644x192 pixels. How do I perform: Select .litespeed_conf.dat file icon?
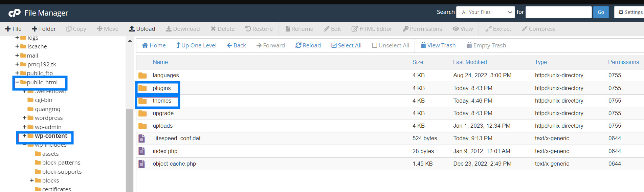[141, 138]
